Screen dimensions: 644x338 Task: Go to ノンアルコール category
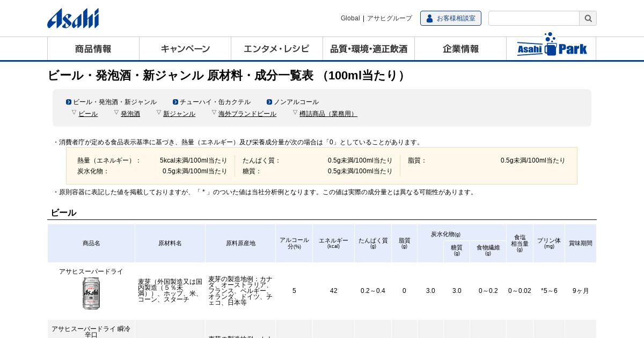tap(296, 102)
